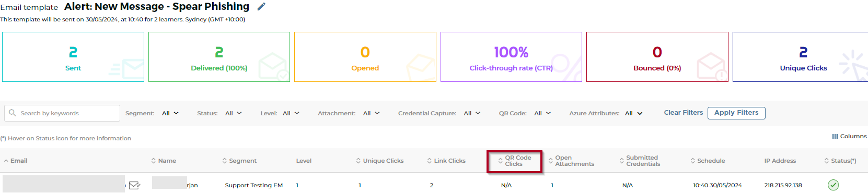Open the Azure Attributes dropdown
Image resolution: width=868 pixels, height=193 pixels.
coord(633,113)
